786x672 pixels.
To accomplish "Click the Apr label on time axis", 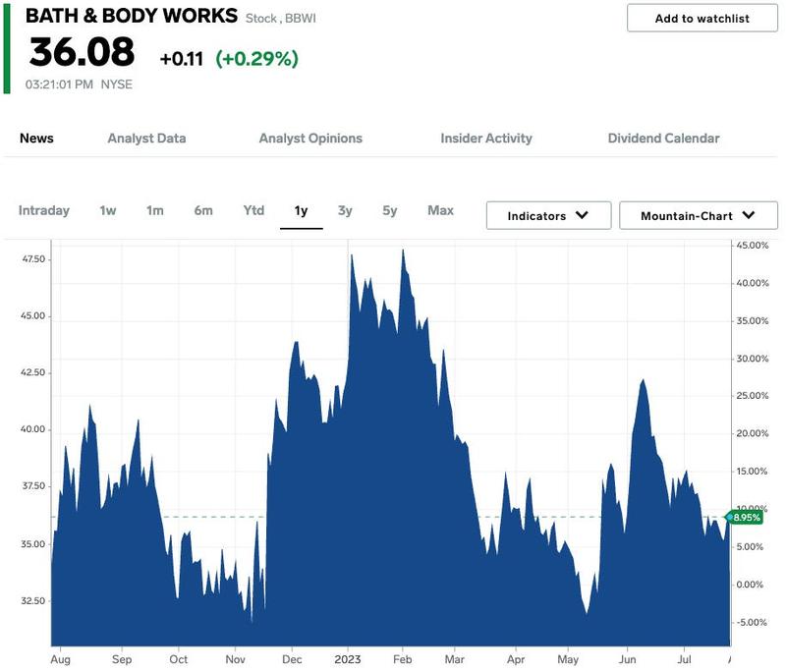I will tap(516, 659).
